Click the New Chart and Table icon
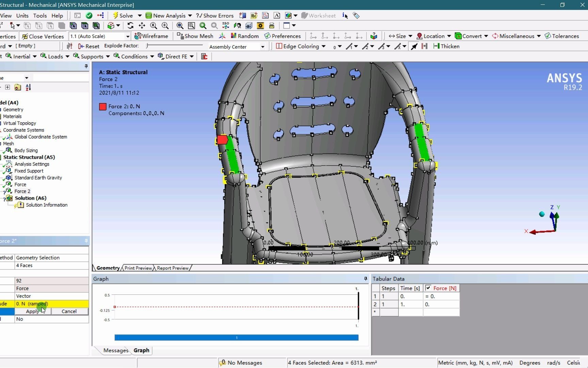The image size is (588, 368). click(265, 15)
